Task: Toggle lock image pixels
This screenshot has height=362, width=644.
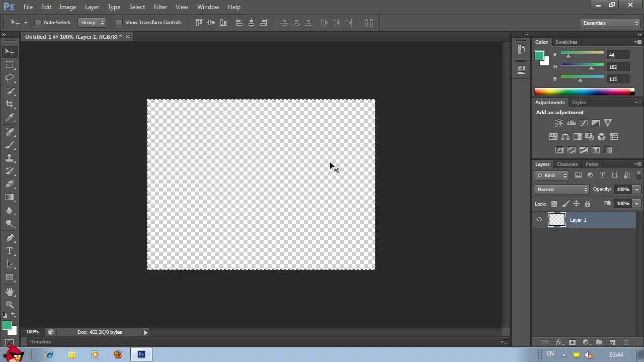Action: 565,204
